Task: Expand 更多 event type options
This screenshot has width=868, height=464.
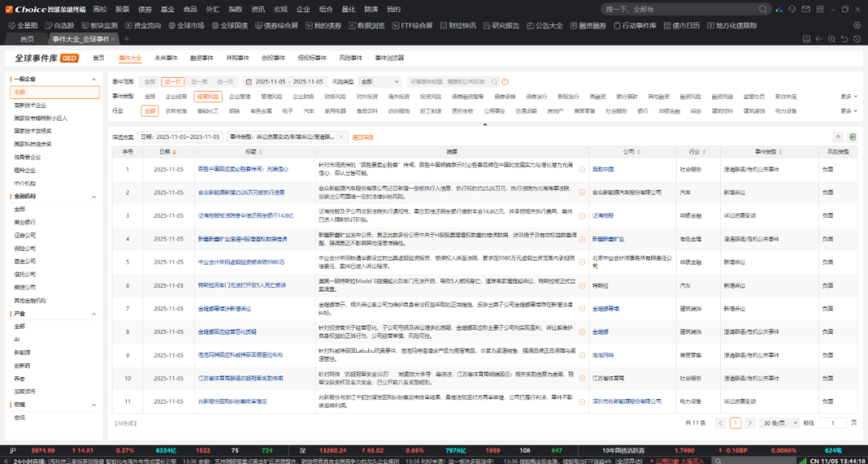Action: (x=848, y=96)
